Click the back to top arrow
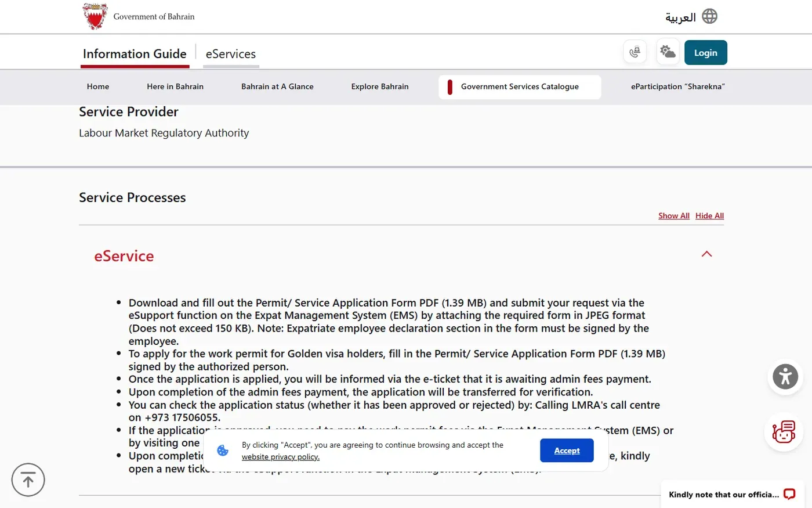Image resolution: width=812 pixels, height=508 pixels. (28, 480)
